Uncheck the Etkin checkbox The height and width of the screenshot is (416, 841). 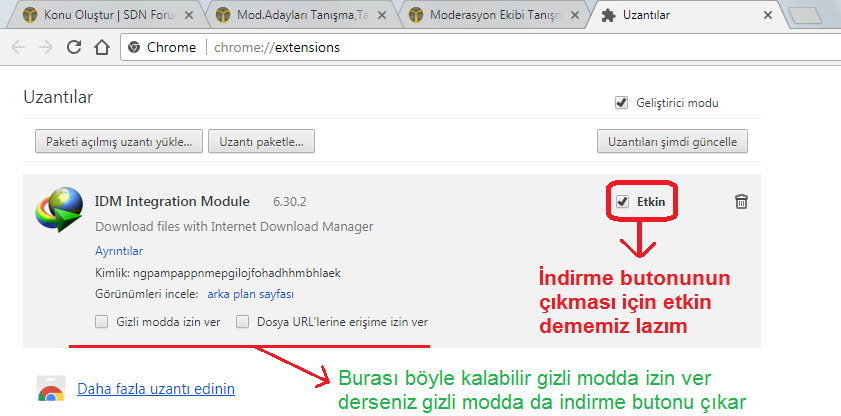[622, 202]
